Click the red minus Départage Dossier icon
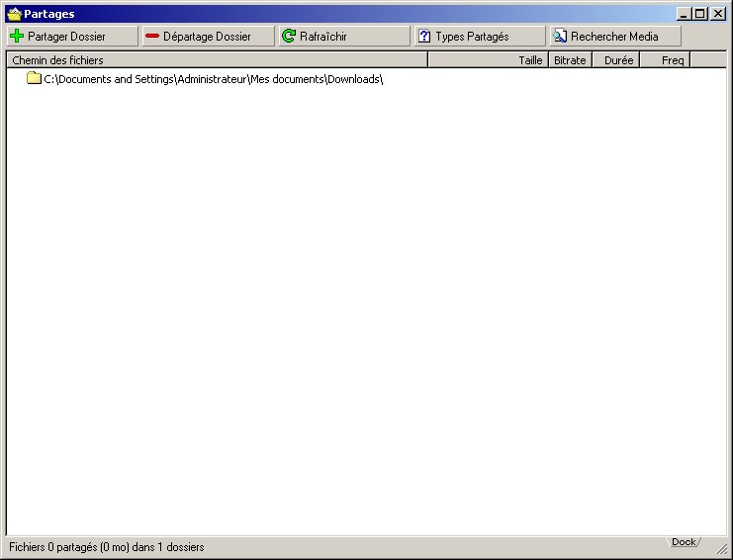The height and width of the screenshot is (560, 733). 151,37
